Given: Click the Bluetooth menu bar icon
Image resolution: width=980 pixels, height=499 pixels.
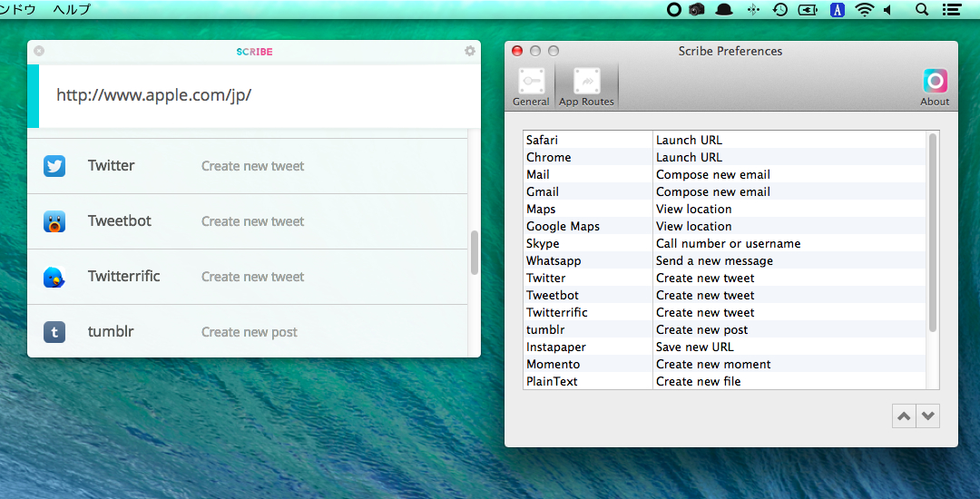Looking at the screenshot, I should click(x=753, y=9).
